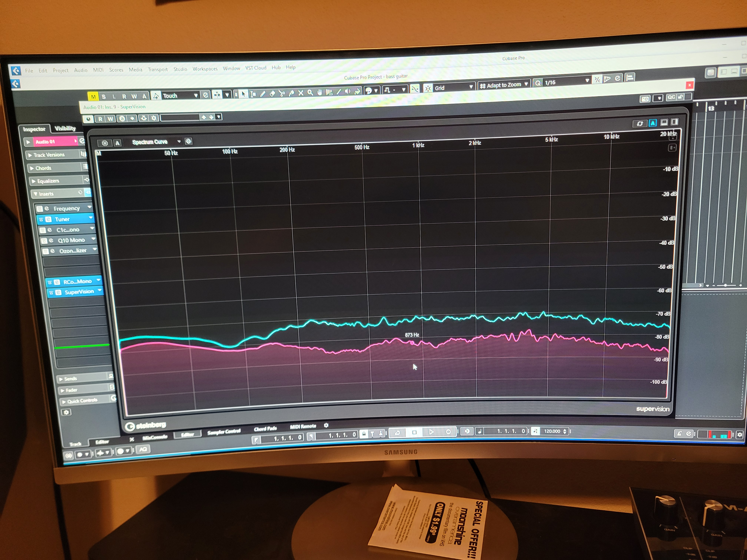Click the plug-in preset name field
The image size is (747, 560).
180,117
